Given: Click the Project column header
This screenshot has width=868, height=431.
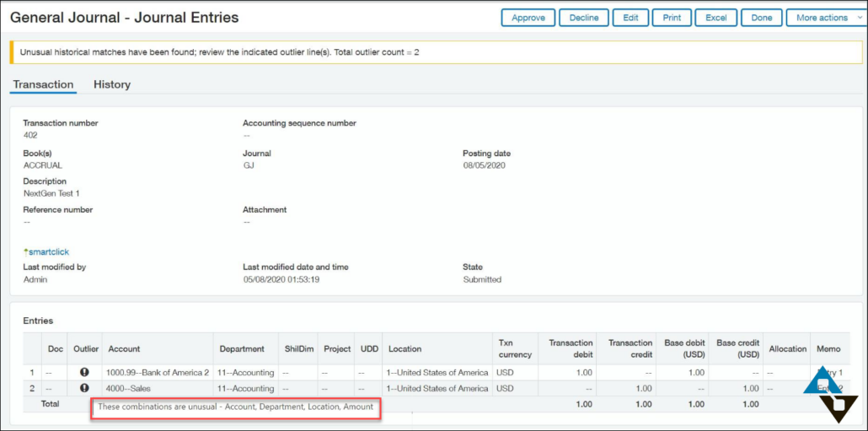Looking at the screenshot, I should 337,348.
